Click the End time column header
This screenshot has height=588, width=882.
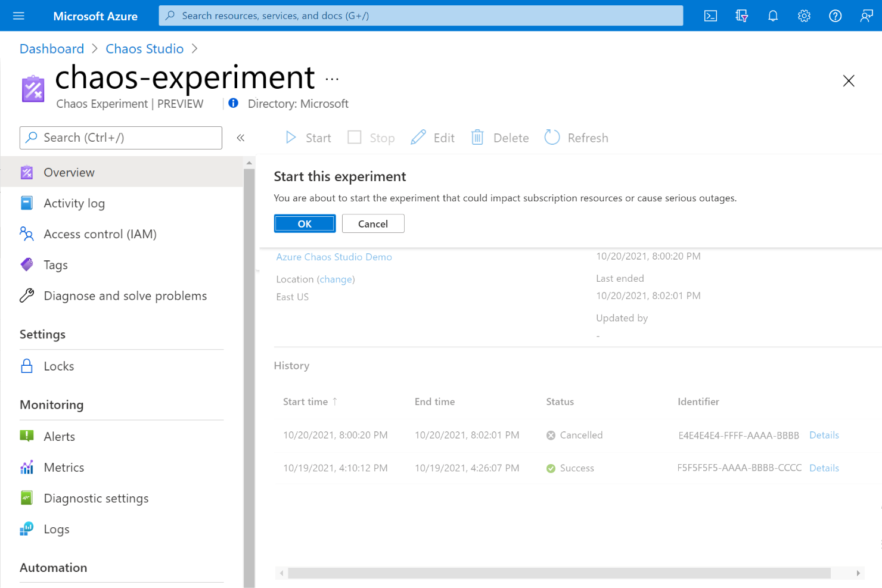(x=434, y=402)
